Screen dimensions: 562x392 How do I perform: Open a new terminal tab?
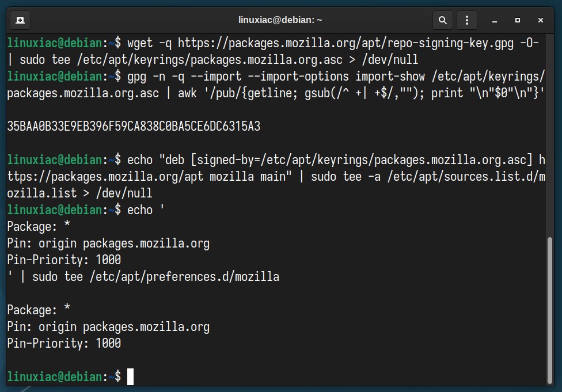pyautogui.click(x=20, y=20)
